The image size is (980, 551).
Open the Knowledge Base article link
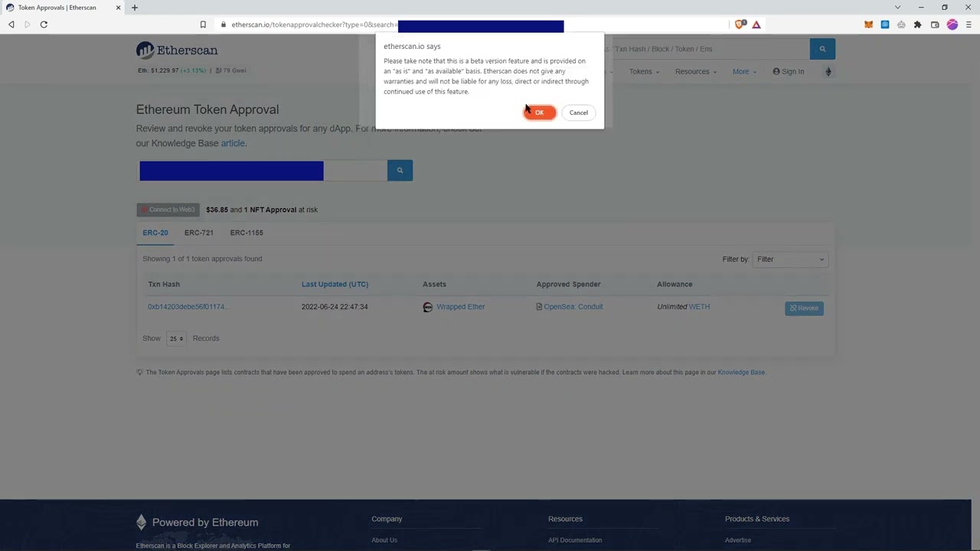coord(232,143)
